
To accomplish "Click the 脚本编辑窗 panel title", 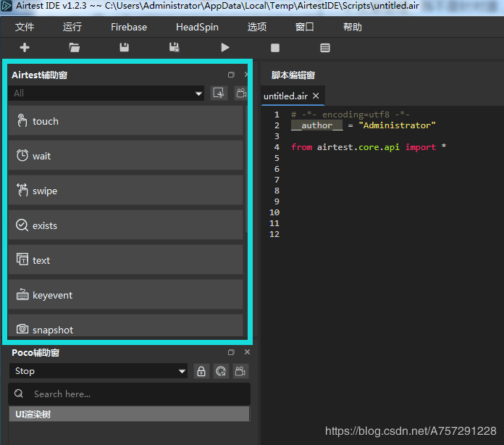I will tap(293, 75).
